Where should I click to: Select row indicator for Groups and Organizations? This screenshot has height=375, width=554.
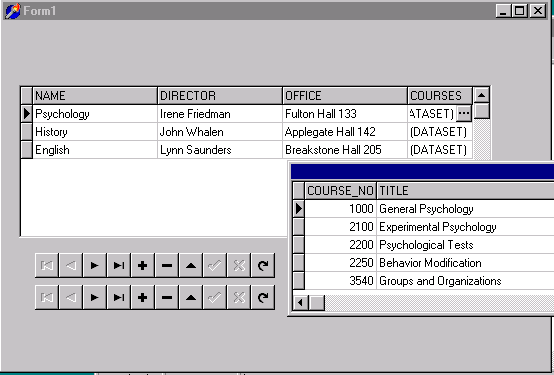(299, 281)
